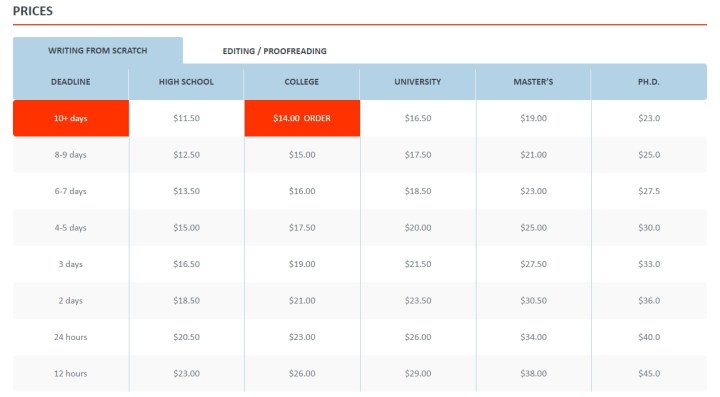Select the 10+ days deadline row
The width and height of the screenshot is (720, 397).
(x=71, y=118)
